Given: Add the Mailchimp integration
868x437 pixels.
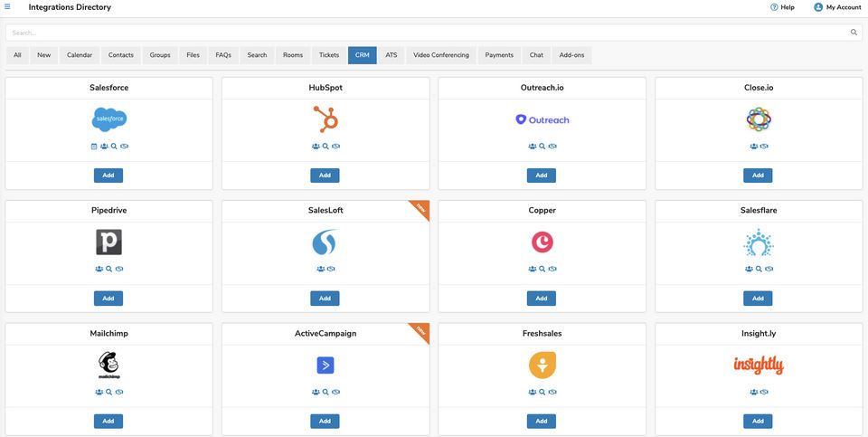Looking at the screenshot, I should click(x=108, y=422).
